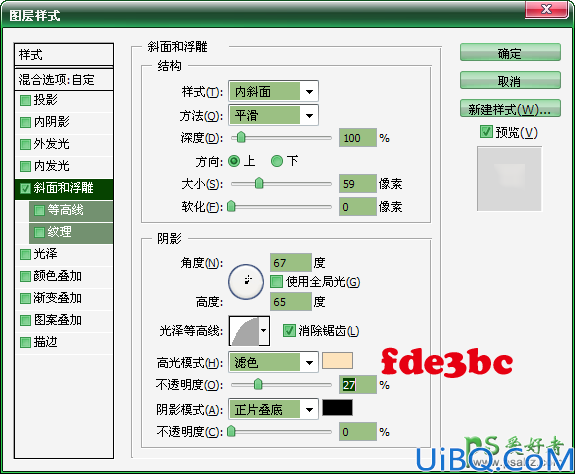Check the 渐变叠加 gradient overlay box
575x474 pixels.
[x=25, y=298]
